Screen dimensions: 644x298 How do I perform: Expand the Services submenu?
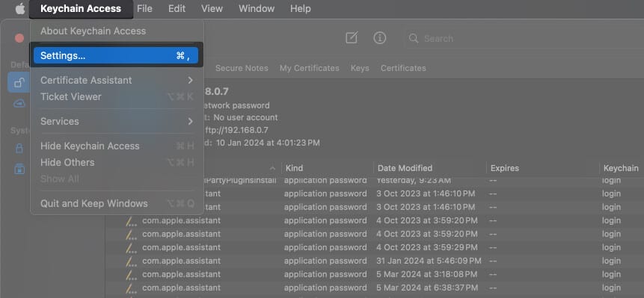(x=117, y=121)
